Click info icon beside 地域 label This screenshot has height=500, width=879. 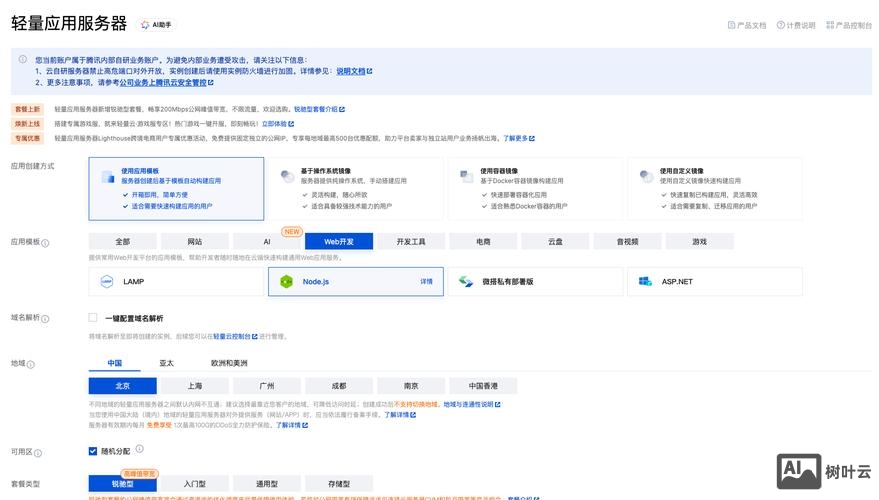[x=30, y=364]
